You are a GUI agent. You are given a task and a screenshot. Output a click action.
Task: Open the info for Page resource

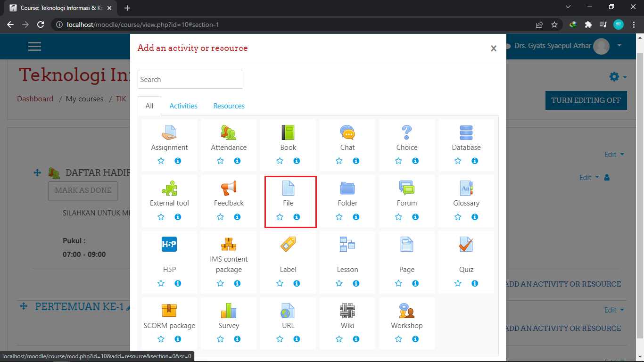coord(415,283)
